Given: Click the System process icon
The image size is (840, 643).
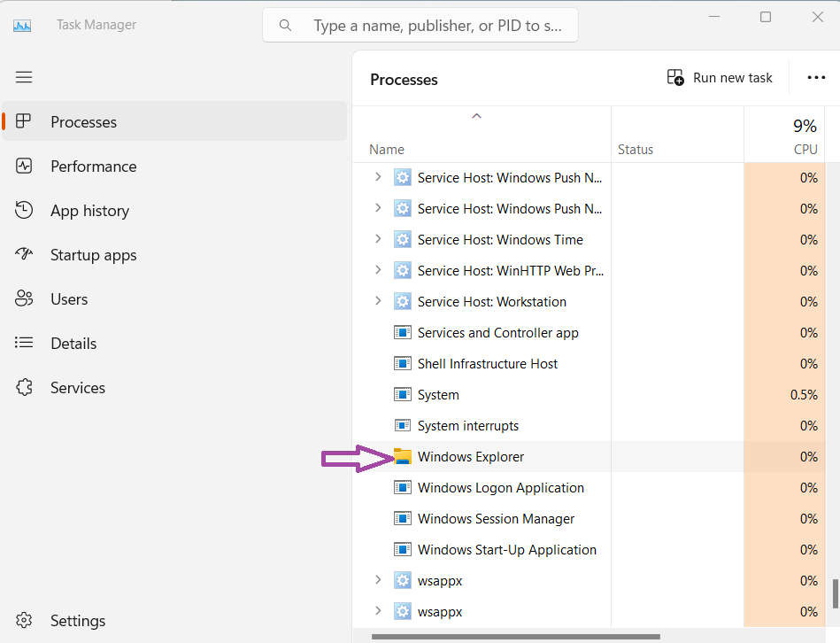Looking at the screenshot, I should [x=403, y=395].
